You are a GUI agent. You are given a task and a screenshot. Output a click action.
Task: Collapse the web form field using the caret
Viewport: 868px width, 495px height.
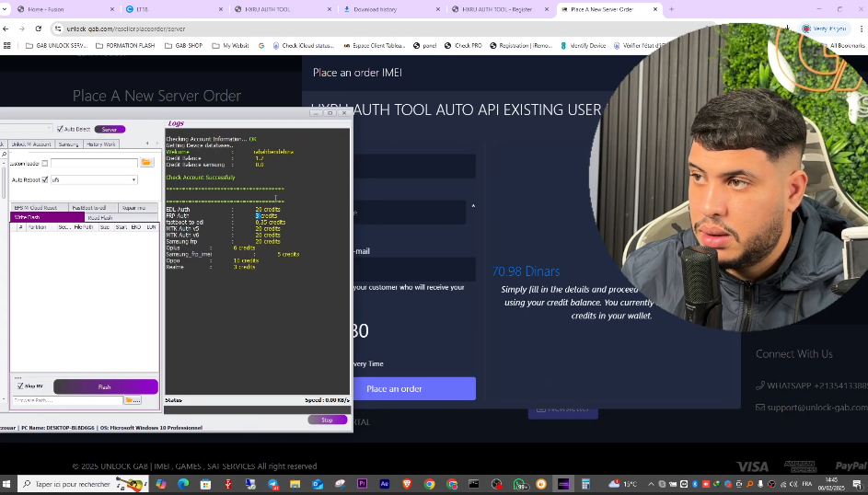pos(473,206)
